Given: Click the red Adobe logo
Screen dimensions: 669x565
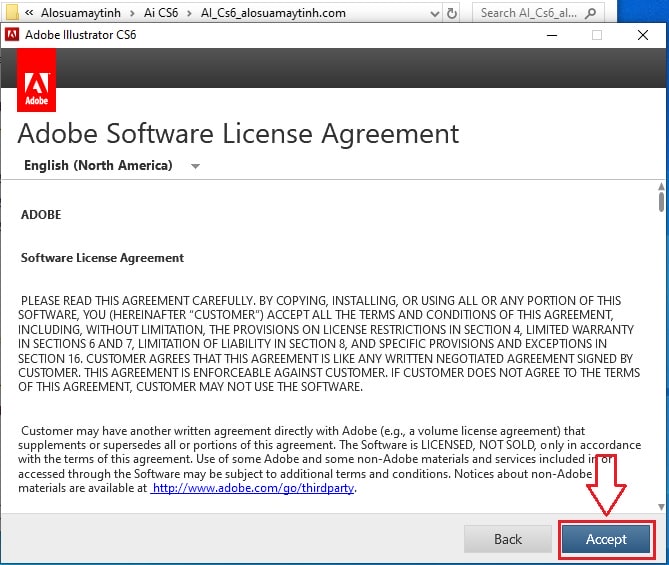Looking at the screenshot, I should (36, 80).
